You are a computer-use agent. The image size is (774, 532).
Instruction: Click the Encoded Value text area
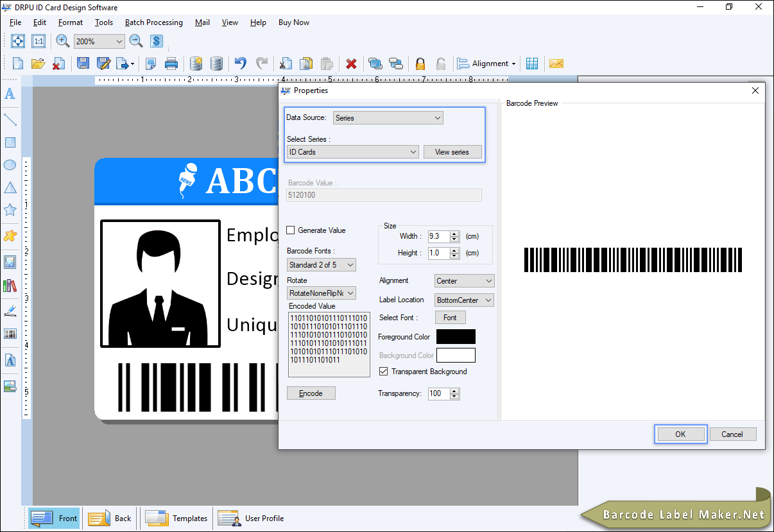point(329,344)
